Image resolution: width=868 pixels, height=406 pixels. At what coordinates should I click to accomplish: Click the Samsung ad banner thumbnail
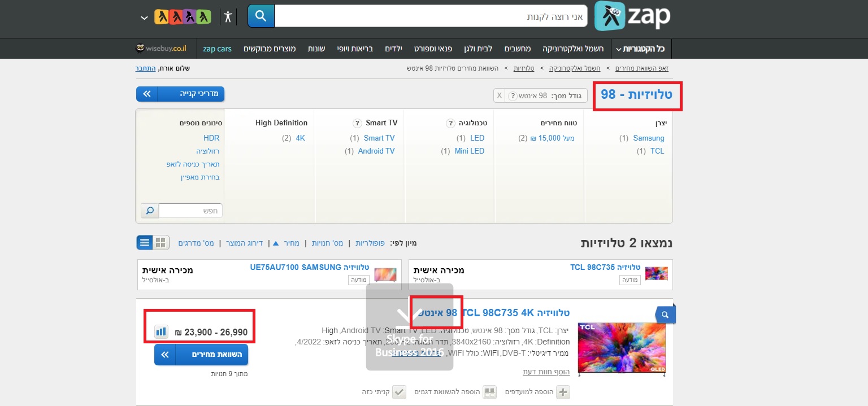click(x=385, y=275)
